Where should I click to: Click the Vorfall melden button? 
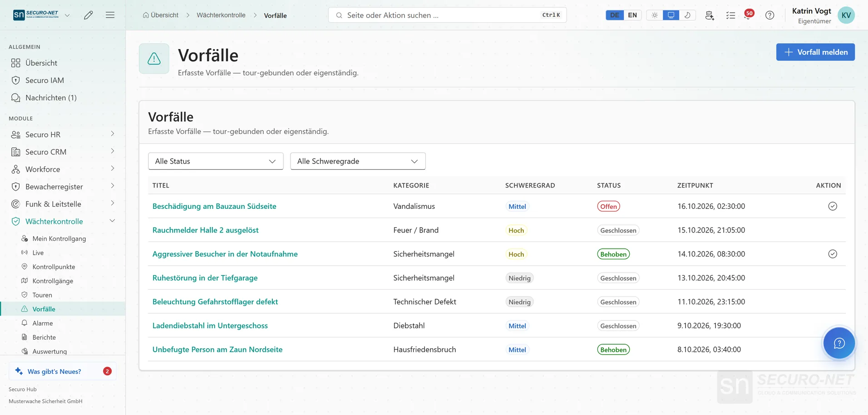815,52
